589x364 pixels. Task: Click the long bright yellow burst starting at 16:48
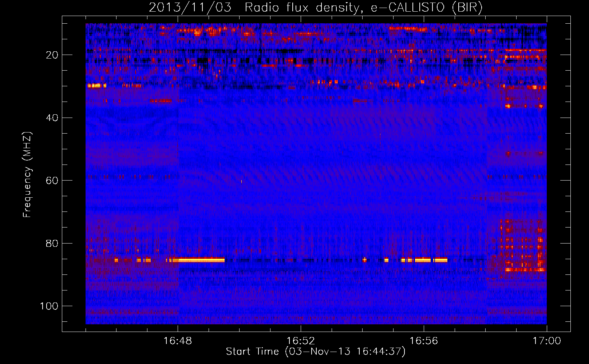click(x=199, y=260)
